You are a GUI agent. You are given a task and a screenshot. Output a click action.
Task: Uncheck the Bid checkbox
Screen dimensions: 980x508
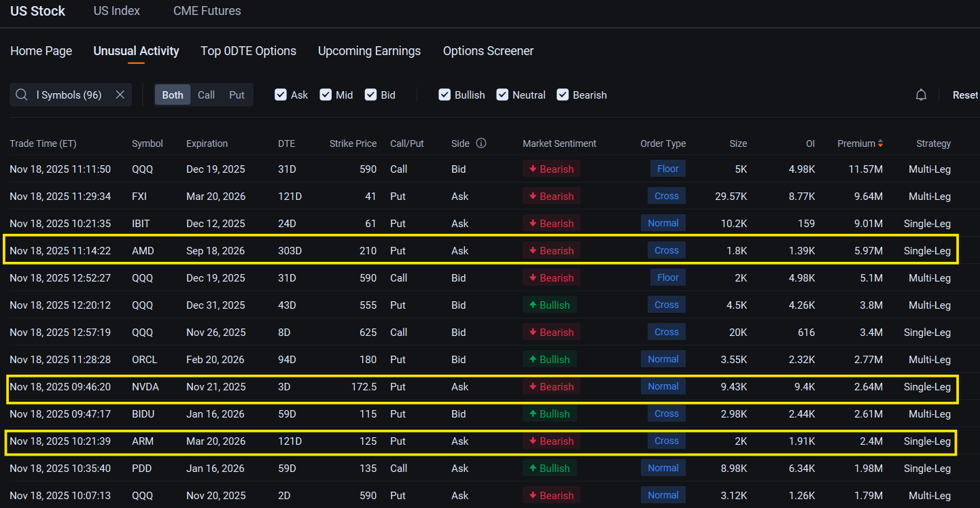tap(370, 95)
